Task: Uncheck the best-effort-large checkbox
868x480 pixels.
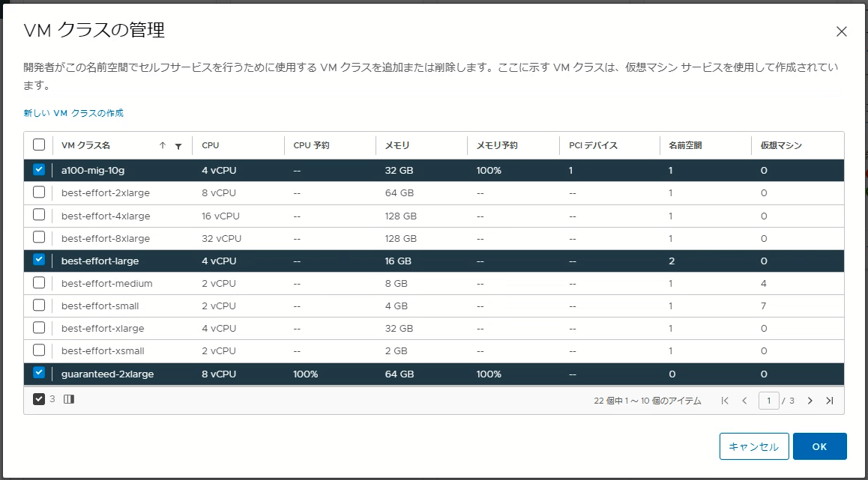Action: coord(39,260)
